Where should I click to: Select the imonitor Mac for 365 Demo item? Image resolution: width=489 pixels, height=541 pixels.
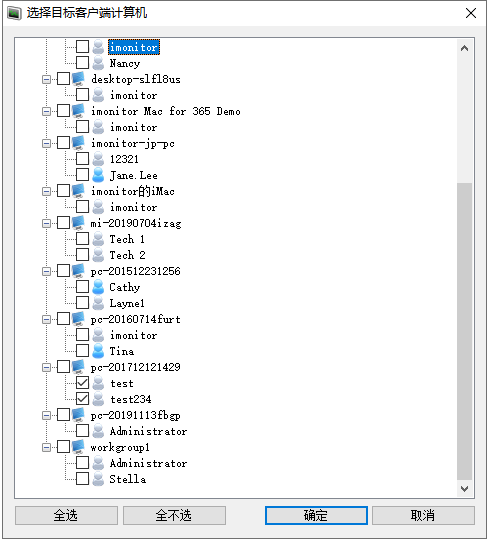(166, 111)
